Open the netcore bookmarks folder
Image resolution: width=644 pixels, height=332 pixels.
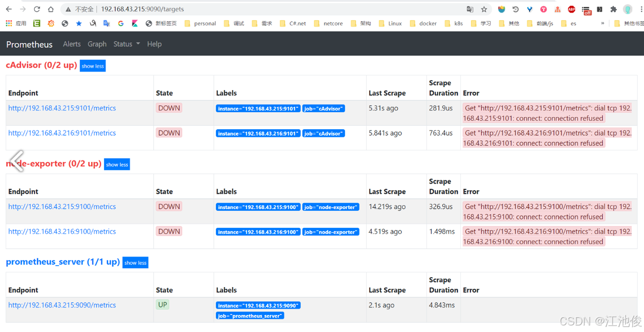[328, 23]
